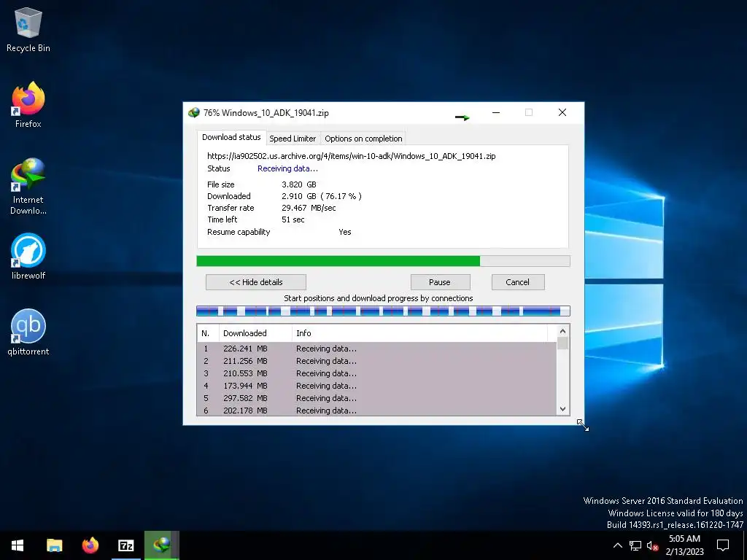Switch to the Download status tab
The height and width of the screenshot is (560, 747).
click(231, 137)
